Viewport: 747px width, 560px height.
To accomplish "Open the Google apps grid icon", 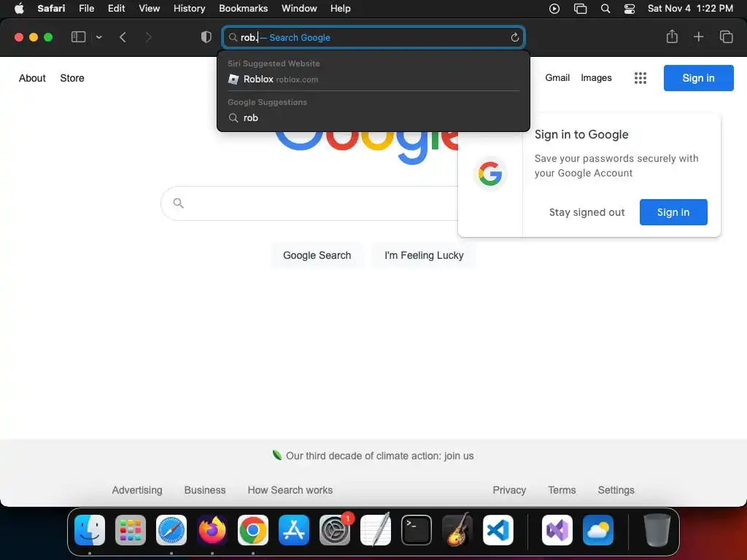I will coord(640,78).
